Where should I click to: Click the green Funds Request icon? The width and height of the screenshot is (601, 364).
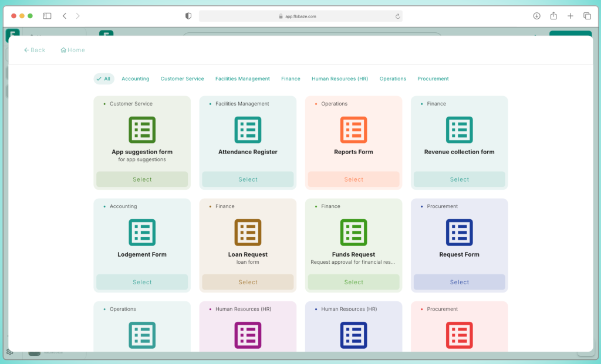[353, 232]
